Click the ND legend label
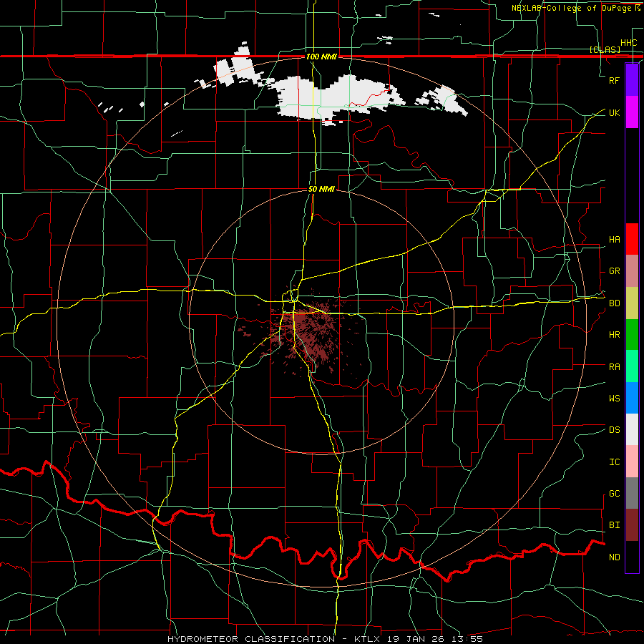Viewport: 644px width, 644px height. click(x=614, y=557)
